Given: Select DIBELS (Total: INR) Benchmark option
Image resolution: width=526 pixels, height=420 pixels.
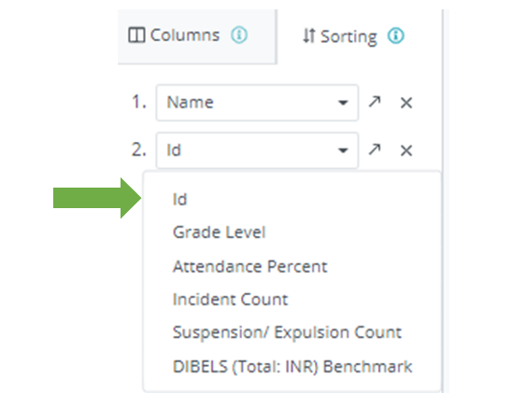Looking at the screenshot, I should pos(291,366).
